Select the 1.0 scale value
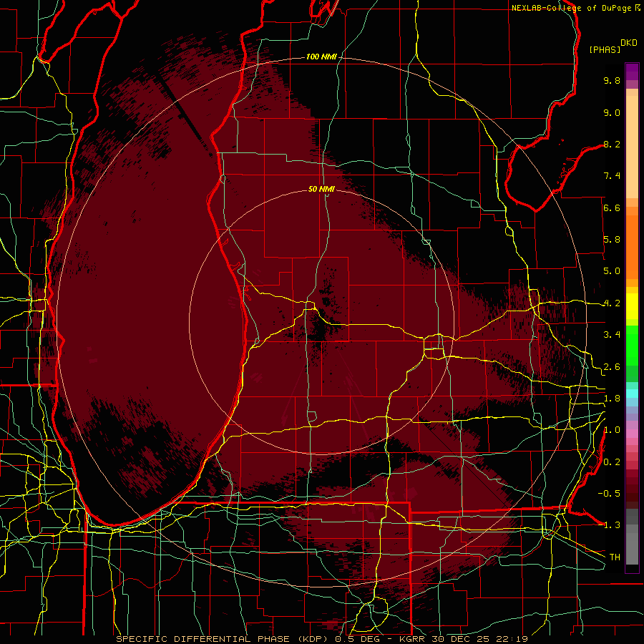 tap(612, 430)
